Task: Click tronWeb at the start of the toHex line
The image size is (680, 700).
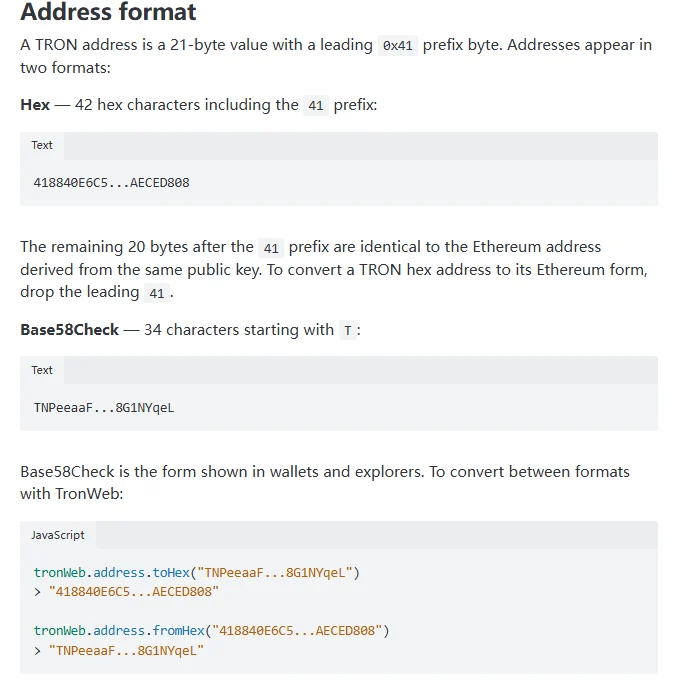Action: pos(59,573)
